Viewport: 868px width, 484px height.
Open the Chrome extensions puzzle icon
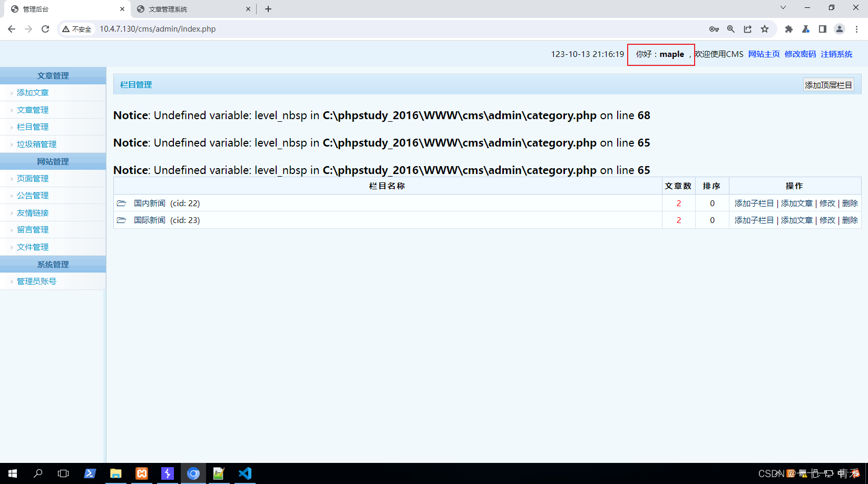tap(789, 29)
